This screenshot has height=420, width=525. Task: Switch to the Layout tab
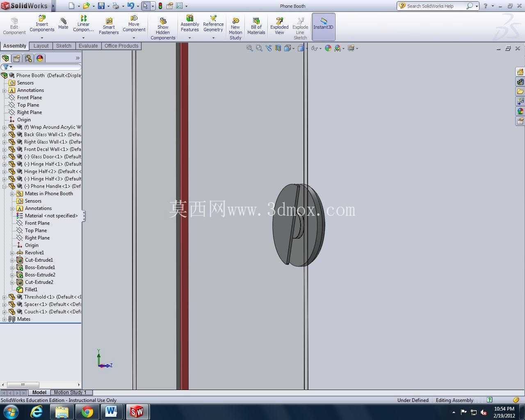tap(41, 46)
